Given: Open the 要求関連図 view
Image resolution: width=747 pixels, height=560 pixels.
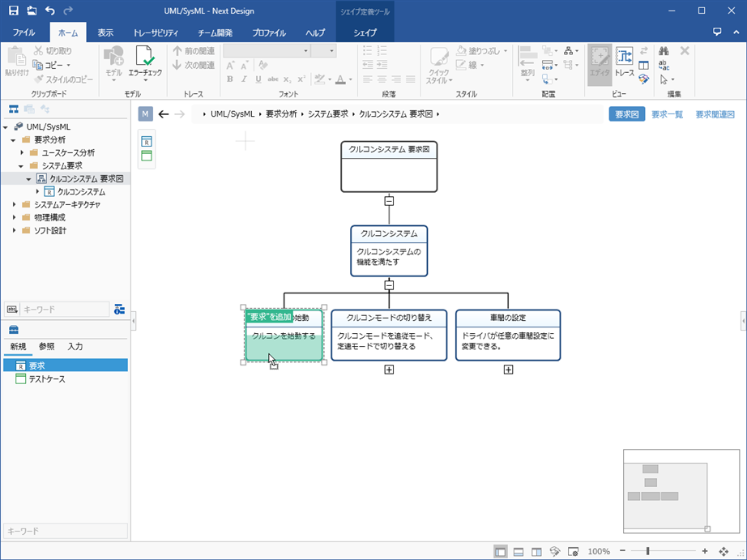Looking at the screenshot, I should point(715,114).
